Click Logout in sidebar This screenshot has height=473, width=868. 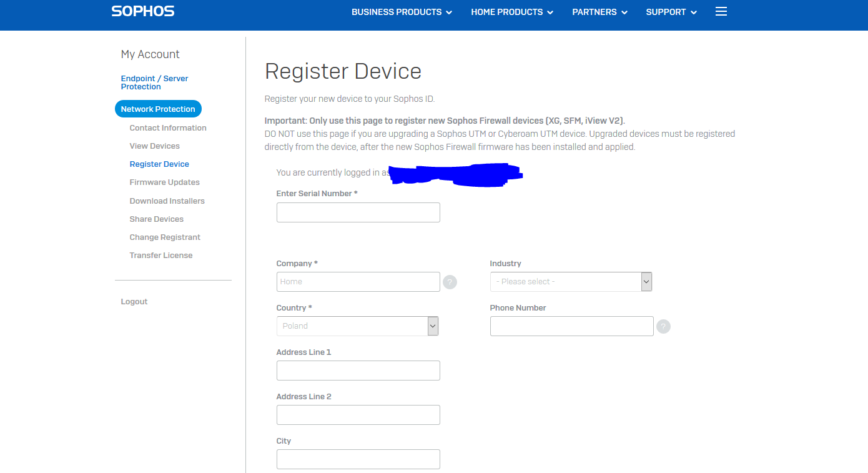134,301
